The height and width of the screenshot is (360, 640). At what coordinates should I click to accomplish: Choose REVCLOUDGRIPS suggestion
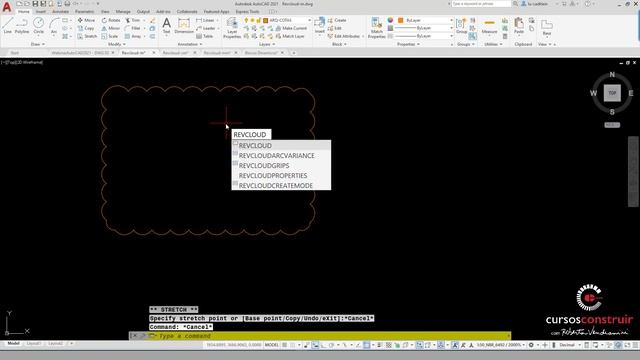click(281, 165)
